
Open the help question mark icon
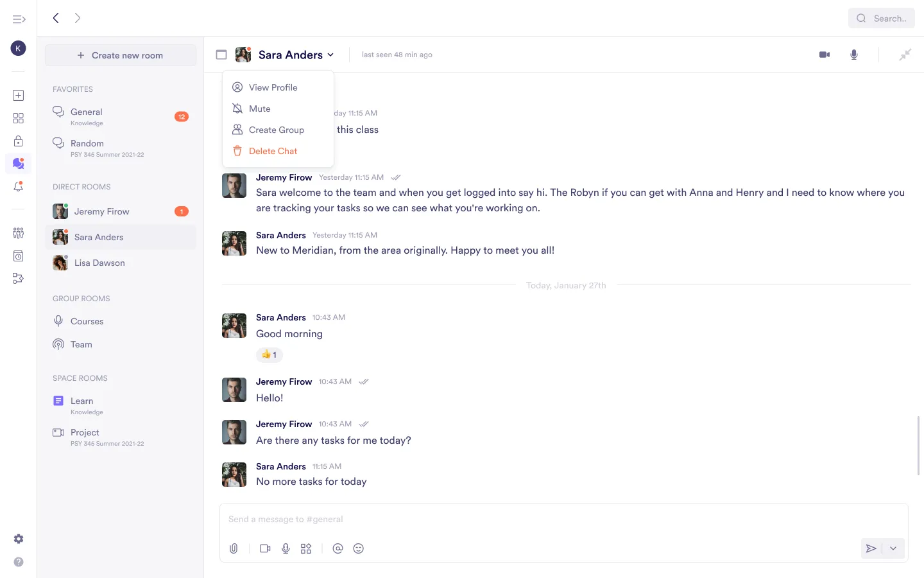[19, 562]
